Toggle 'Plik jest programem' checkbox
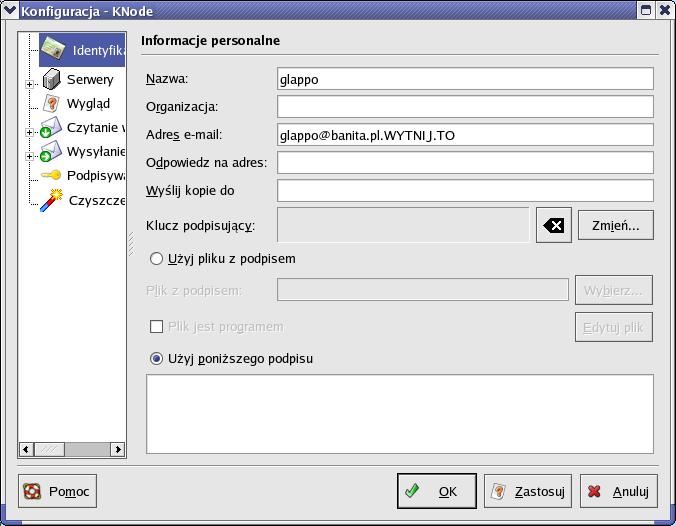676x526 pixels. click(156, 327)
